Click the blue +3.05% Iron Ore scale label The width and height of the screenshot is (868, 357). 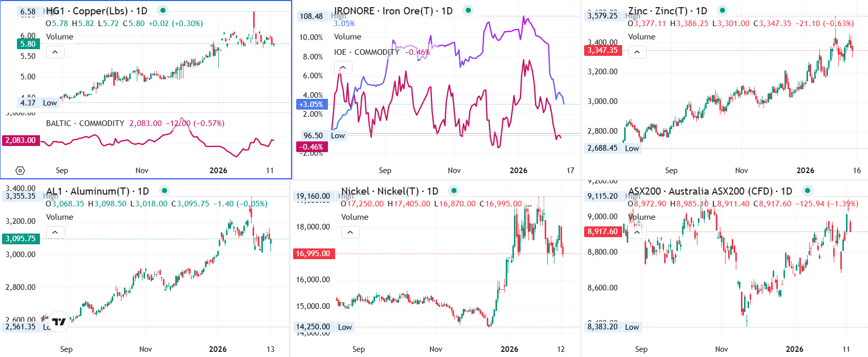point(312,104)
